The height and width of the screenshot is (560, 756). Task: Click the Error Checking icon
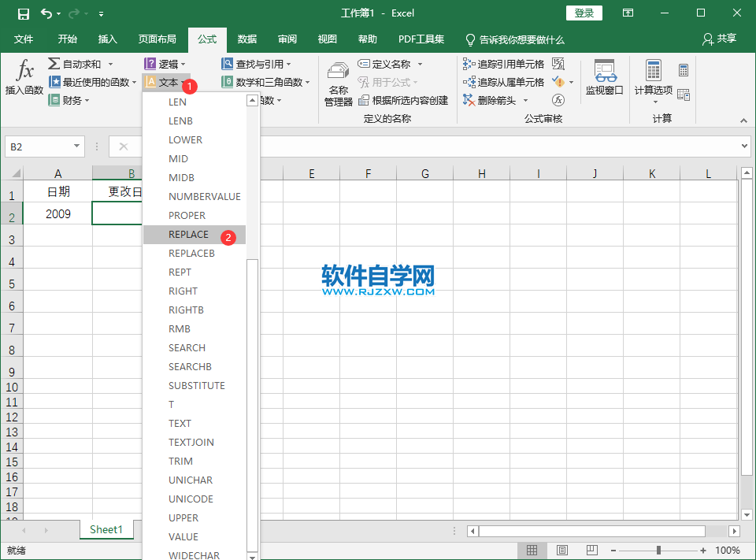[x=558, y=82]
